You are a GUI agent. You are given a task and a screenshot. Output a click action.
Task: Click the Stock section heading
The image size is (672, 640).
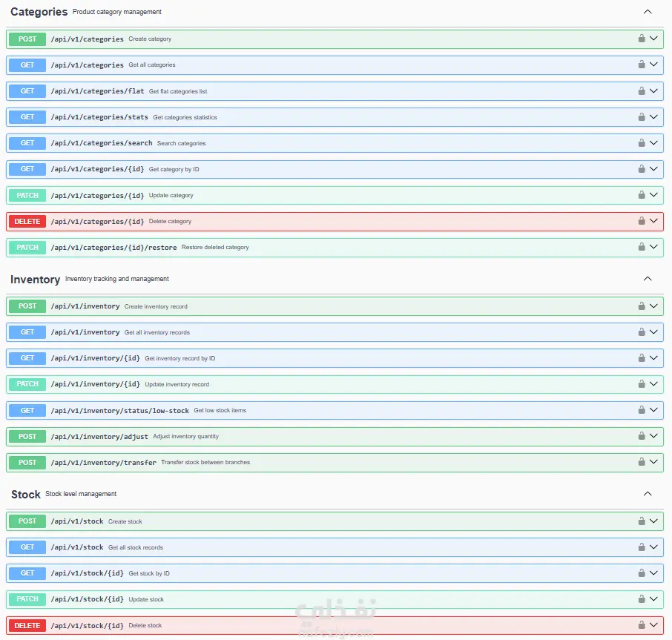click(26, 495)
